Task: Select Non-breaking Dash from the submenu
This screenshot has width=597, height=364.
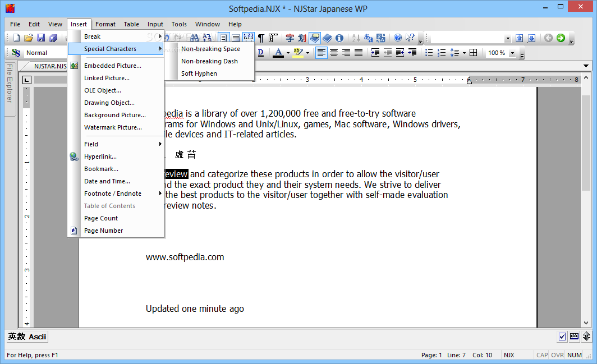Action: [210, 61]
